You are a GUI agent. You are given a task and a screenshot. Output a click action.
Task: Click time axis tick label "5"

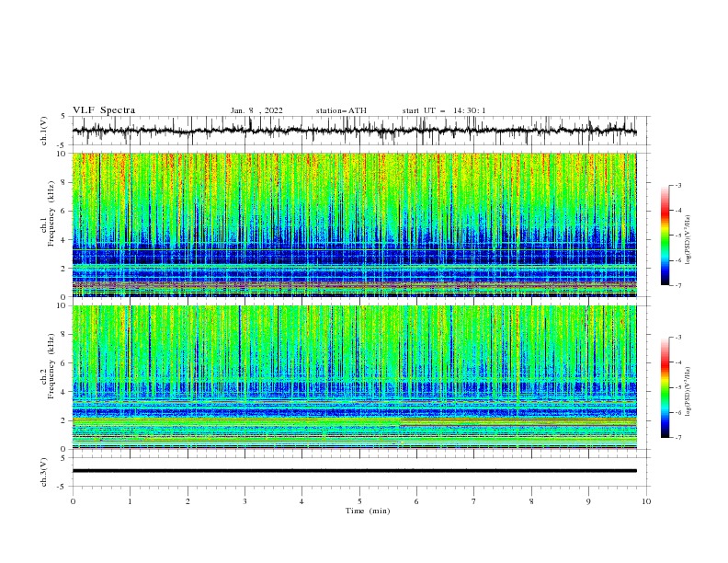(359, 501)
